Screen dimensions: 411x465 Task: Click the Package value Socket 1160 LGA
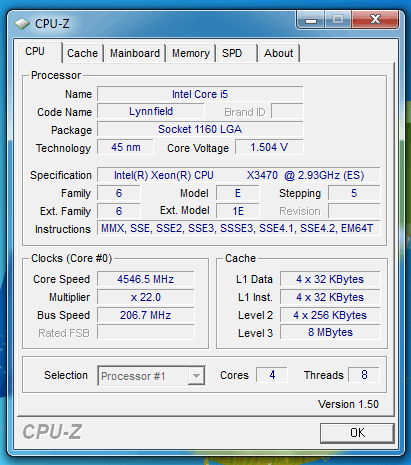(200, 129)
